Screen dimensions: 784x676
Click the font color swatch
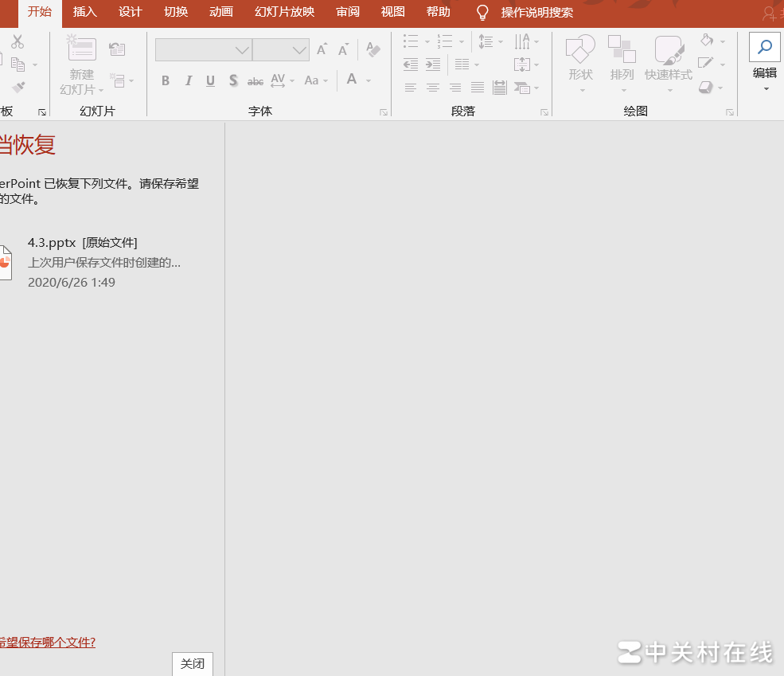tap(350, 80)
